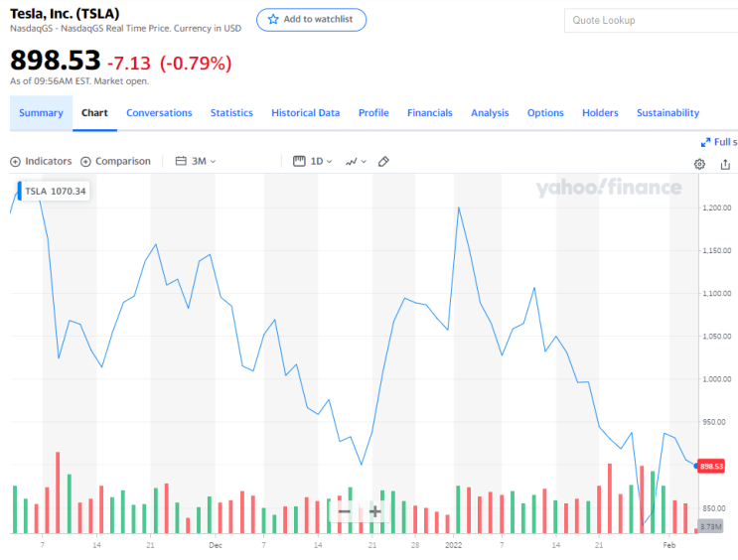Click the full screen expand arrows icon

[705, 142]
